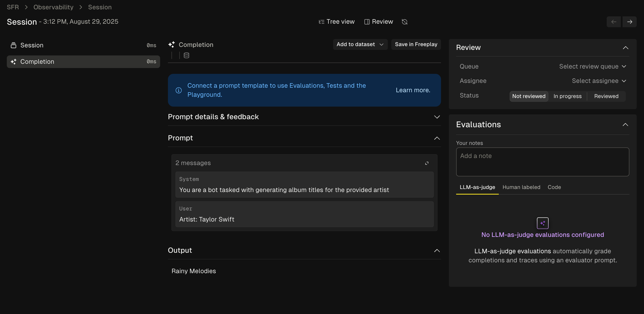Go to previous session with left arrow
This screenshot has width=644, height=314.
tap(613, 22)
